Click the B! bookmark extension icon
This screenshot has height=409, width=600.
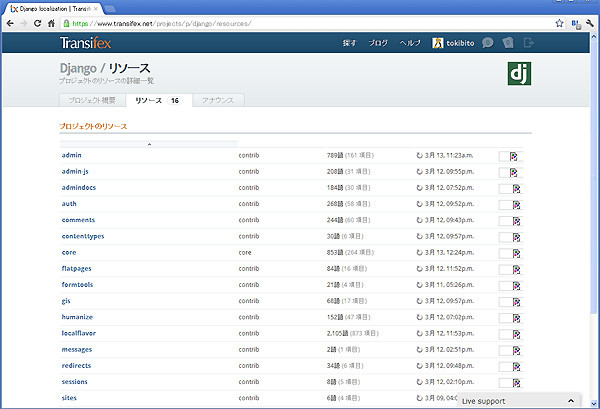pos(576,24)
